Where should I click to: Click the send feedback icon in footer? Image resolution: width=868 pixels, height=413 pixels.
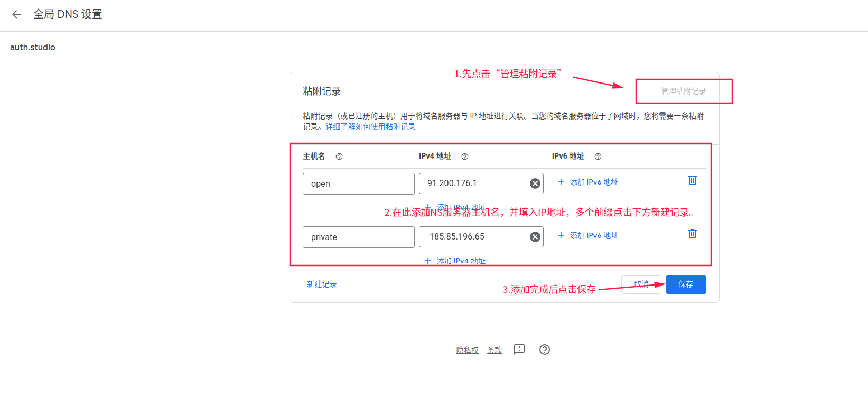click(519, 350)
